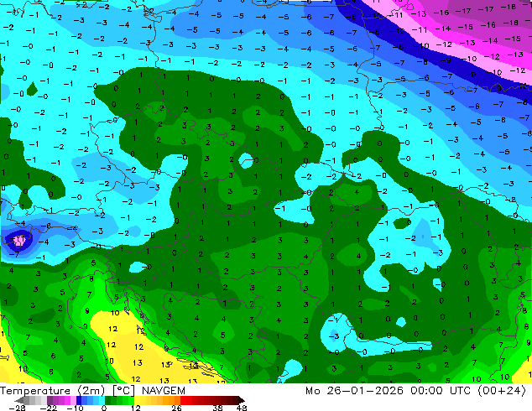Click the "26" legend scale value

176,408
